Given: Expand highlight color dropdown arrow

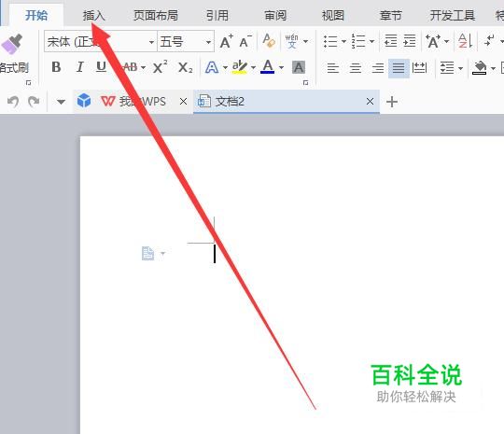Looking at the screenshot, I should tap(253, 67).
